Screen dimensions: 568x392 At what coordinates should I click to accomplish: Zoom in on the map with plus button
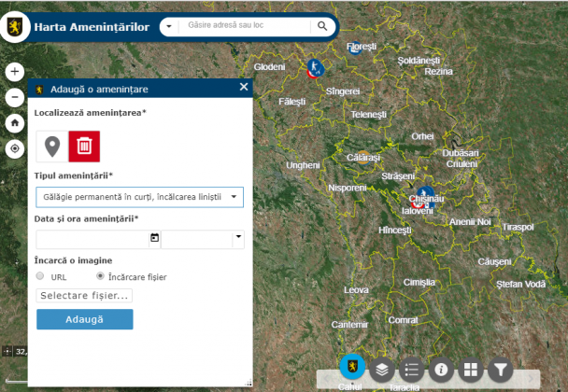pos(15,71)
